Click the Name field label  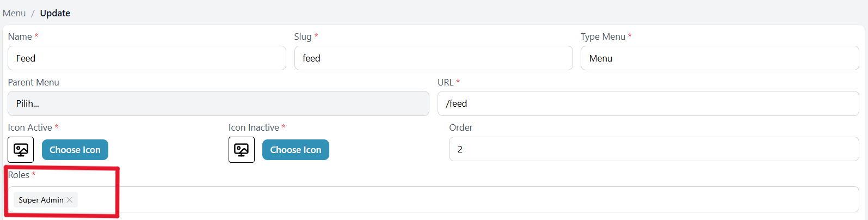[x=20, y=36]
